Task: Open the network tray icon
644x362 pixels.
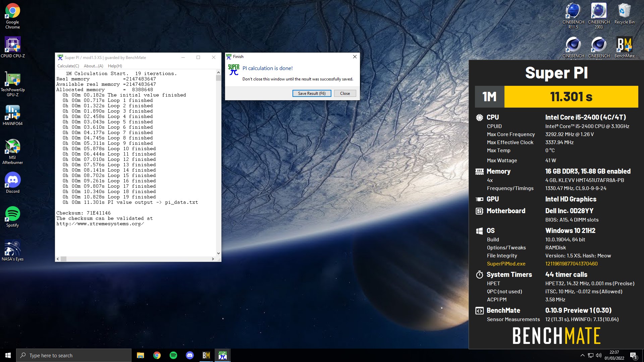Action: [x=591, y=355]
